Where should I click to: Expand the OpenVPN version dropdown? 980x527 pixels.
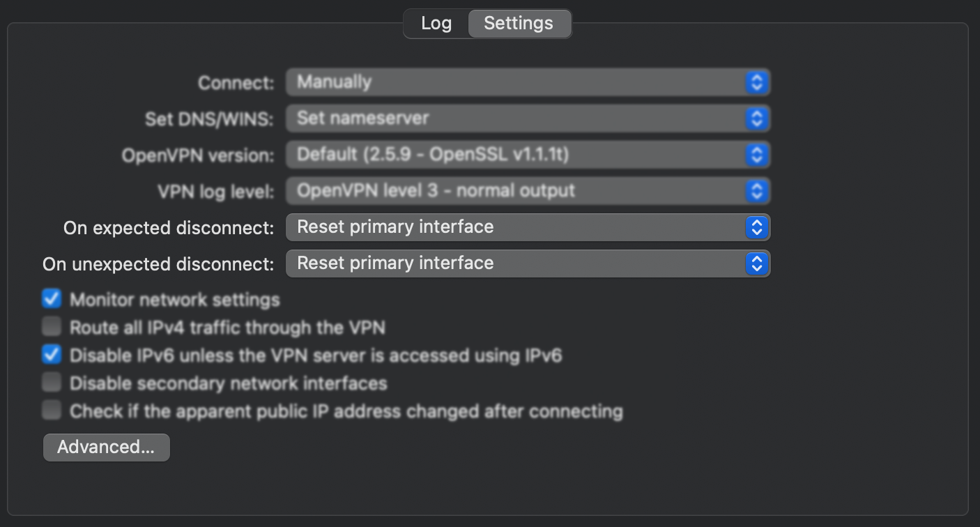pyautogui.click(x=516, y=155)
